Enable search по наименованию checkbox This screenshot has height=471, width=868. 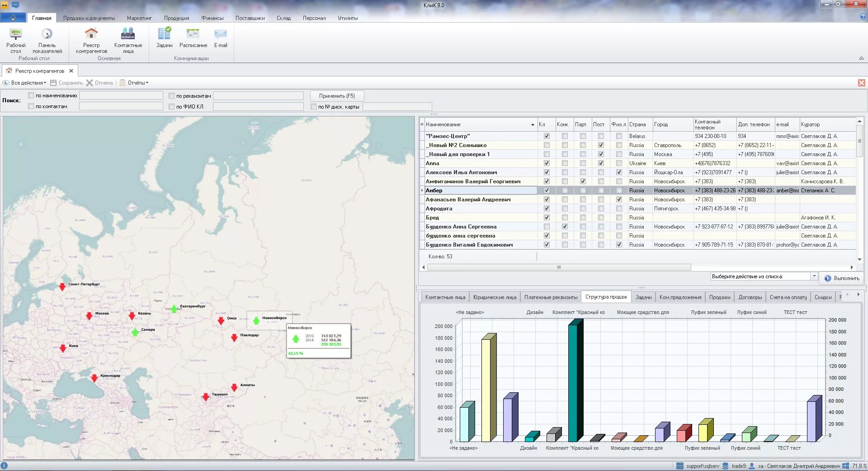[31, 95]
